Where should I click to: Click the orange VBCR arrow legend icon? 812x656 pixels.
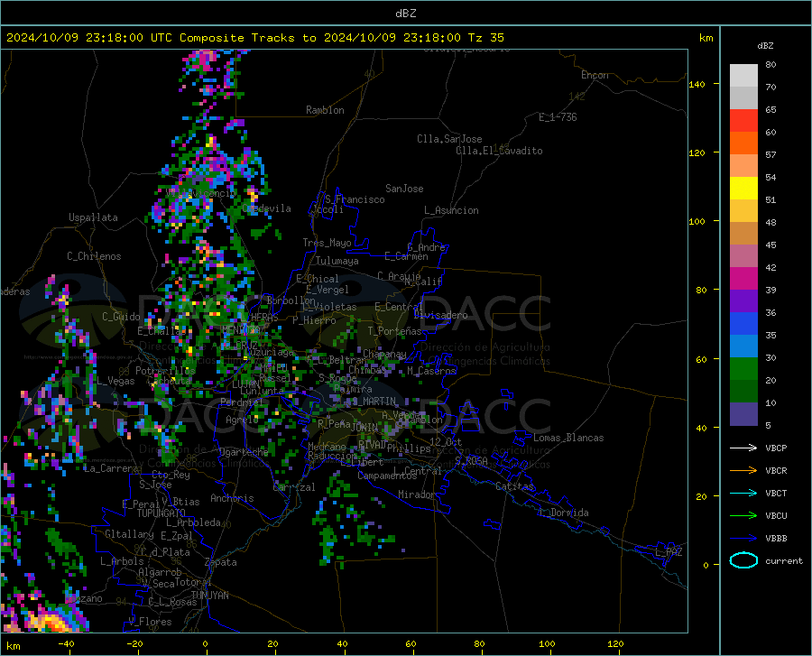pos(743,471)
